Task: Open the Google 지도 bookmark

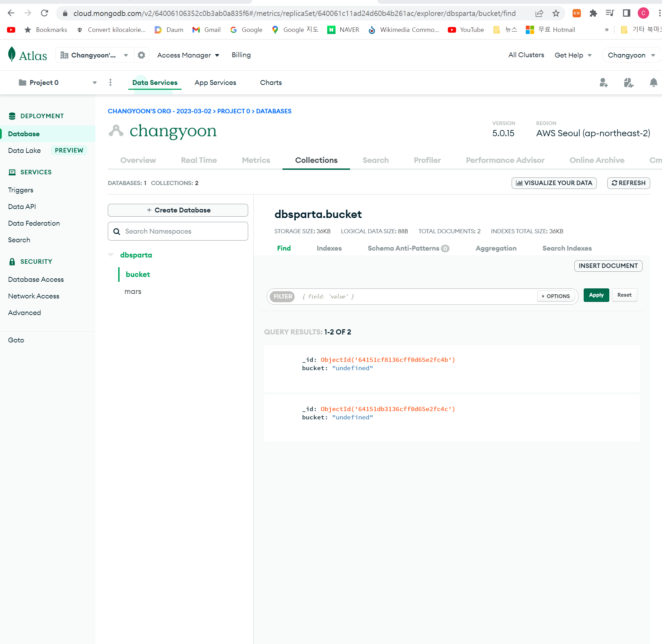Action: click(x=295, y=30)
